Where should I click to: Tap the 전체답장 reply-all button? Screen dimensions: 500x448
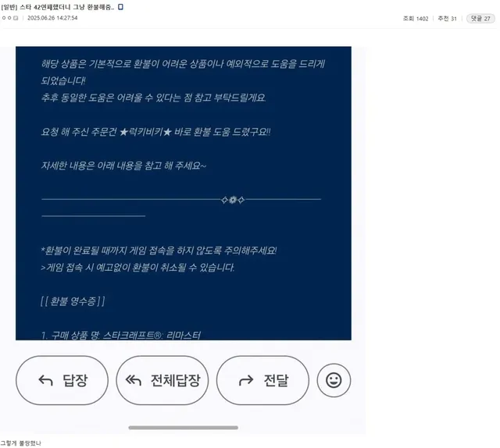pos(162,380)
